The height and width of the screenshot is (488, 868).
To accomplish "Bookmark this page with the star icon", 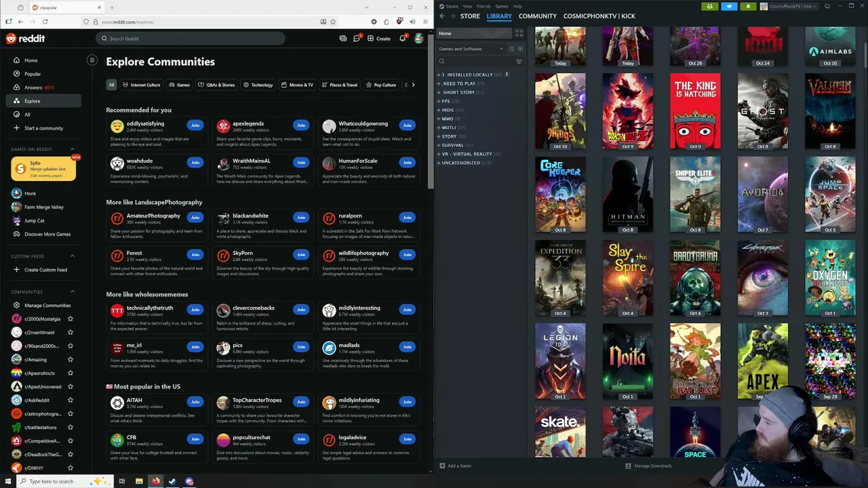I will click(332, 22).
